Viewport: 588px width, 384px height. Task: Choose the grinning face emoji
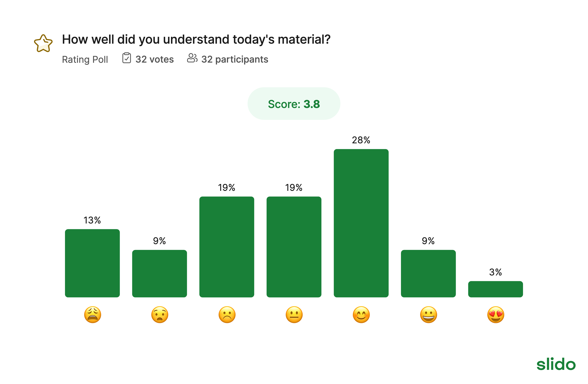click(x=428, y=315)
